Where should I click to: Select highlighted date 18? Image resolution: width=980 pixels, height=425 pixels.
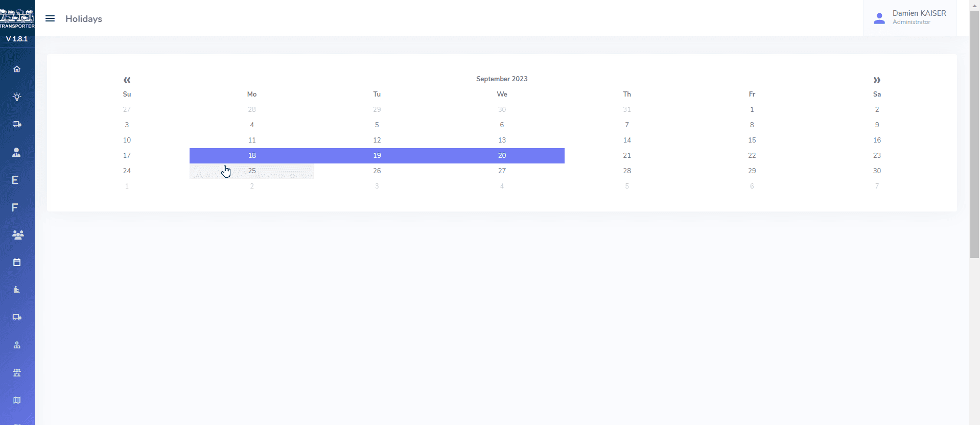click(x=252, y=156)
